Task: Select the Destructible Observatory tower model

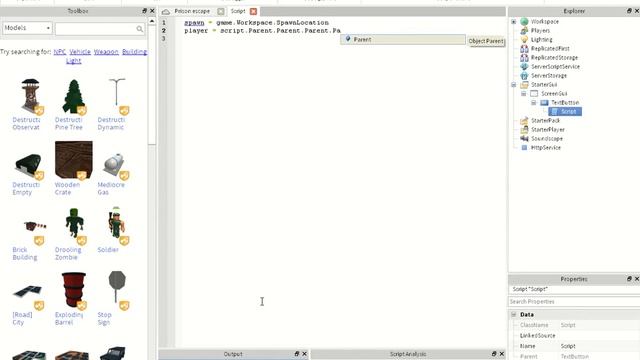Action: 31,97
